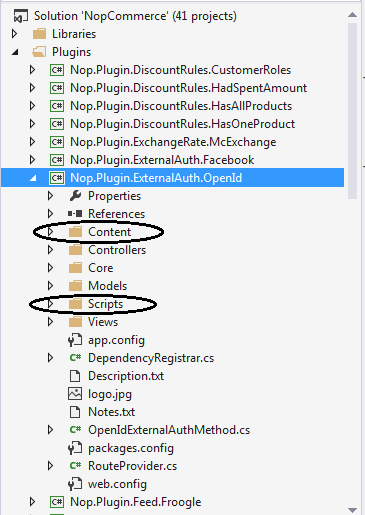Click the C# project icon for ExternalAuth.Facebook
The height and width of the screenshot is (515, 365).
coord(57,160)
